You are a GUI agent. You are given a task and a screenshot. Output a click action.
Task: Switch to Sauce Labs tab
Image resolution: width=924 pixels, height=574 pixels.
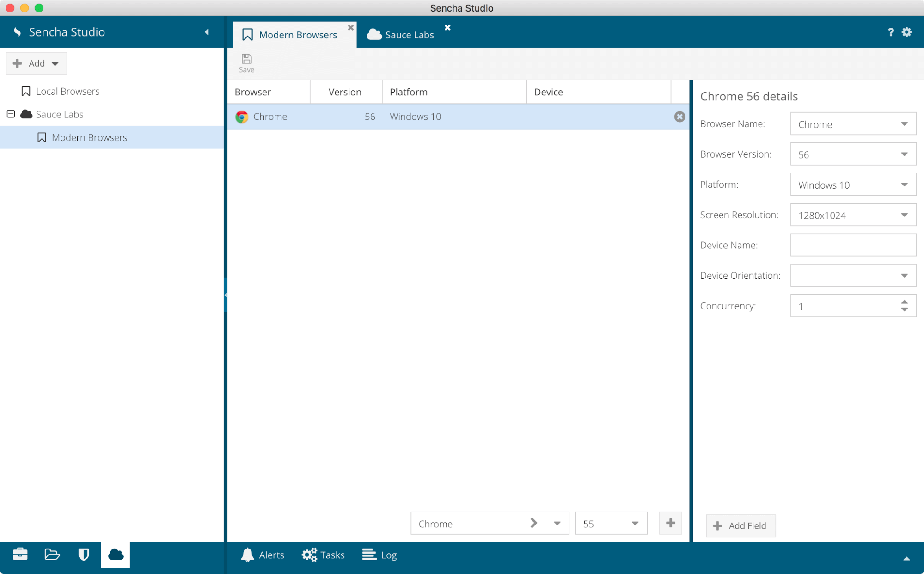400,35
